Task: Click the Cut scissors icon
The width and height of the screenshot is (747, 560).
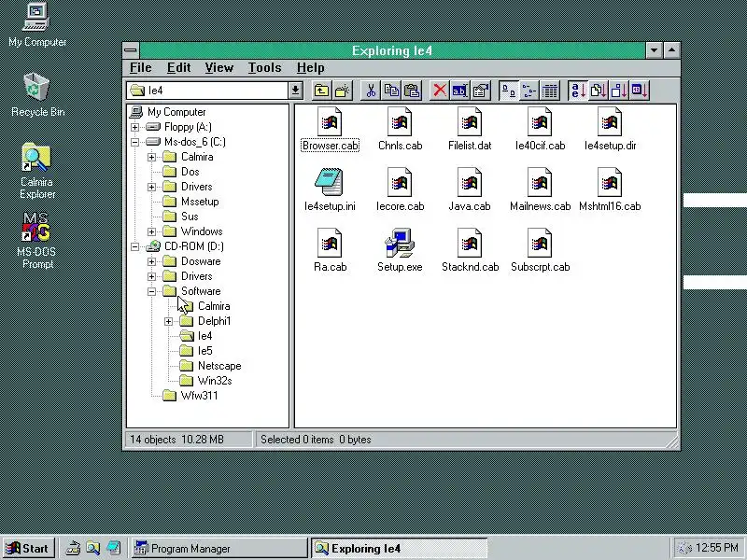Action: (371, 91)
